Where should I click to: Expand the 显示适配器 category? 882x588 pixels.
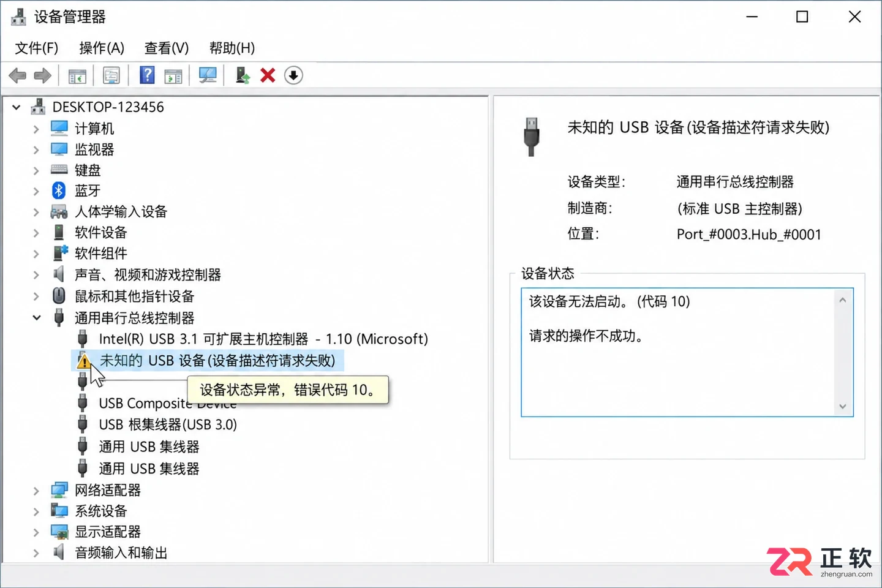[36, 532]
